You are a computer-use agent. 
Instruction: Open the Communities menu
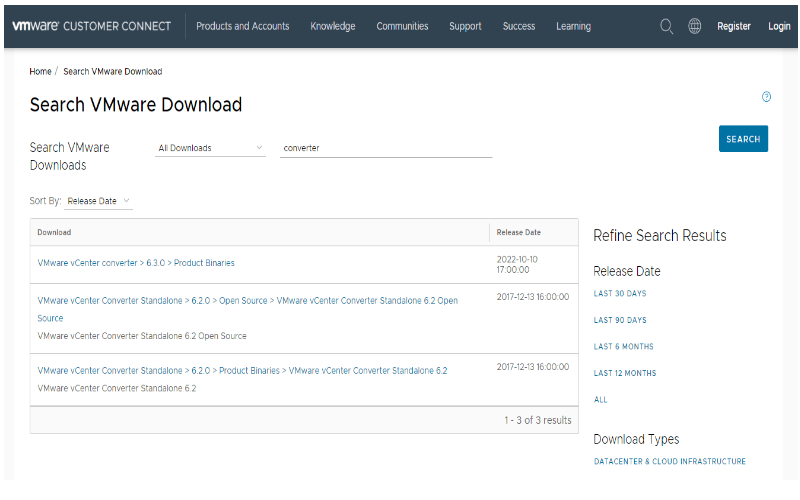(x=402, y=26)
